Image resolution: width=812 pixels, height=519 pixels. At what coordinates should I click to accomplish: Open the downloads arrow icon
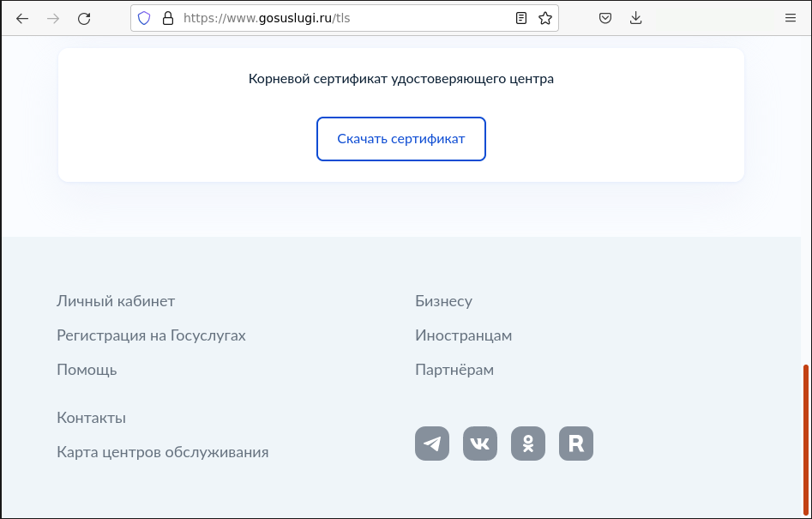(x=636, y=19)
